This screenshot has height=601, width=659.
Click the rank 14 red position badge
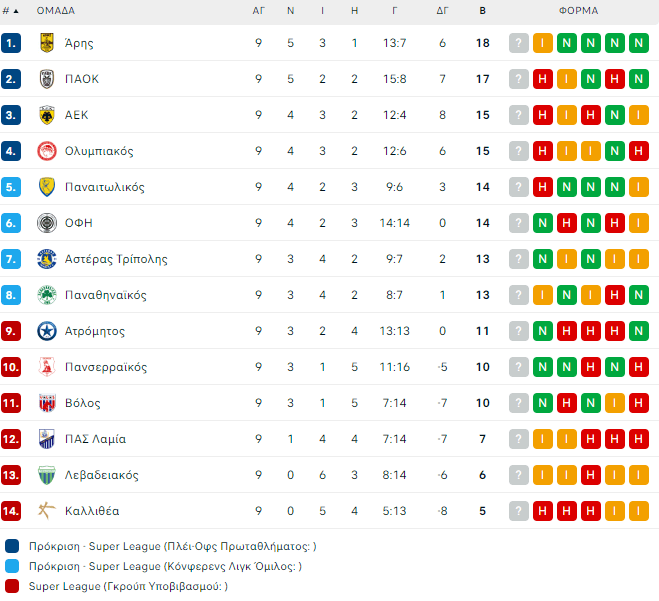[11, 511]
